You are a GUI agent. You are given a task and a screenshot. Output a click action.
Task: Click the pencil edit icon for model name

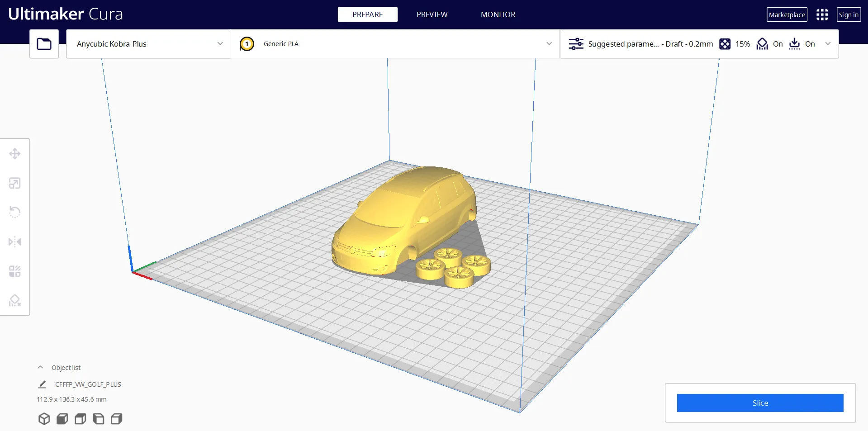(42, 384)
